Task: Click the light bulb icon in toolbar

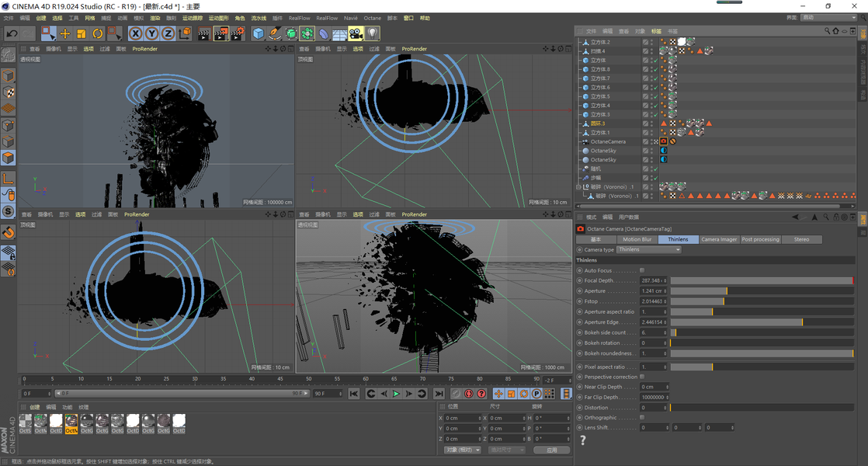Action: [x=373, y=33]
